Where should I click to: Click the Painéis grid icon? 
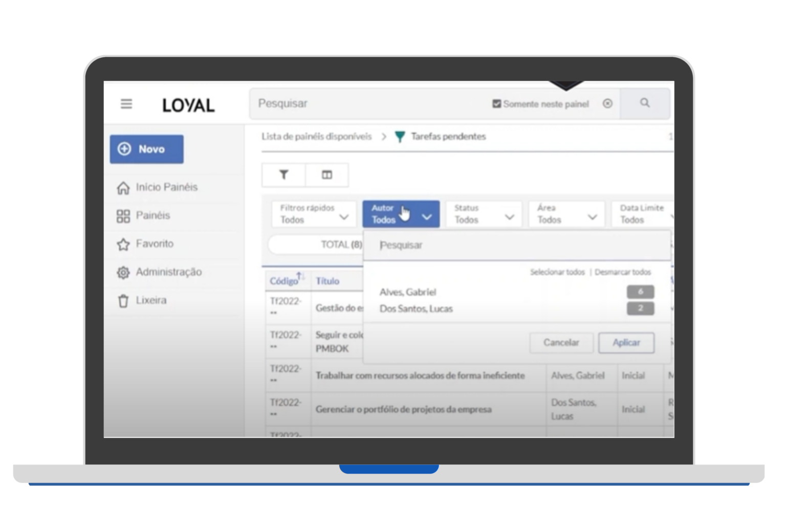123,216
